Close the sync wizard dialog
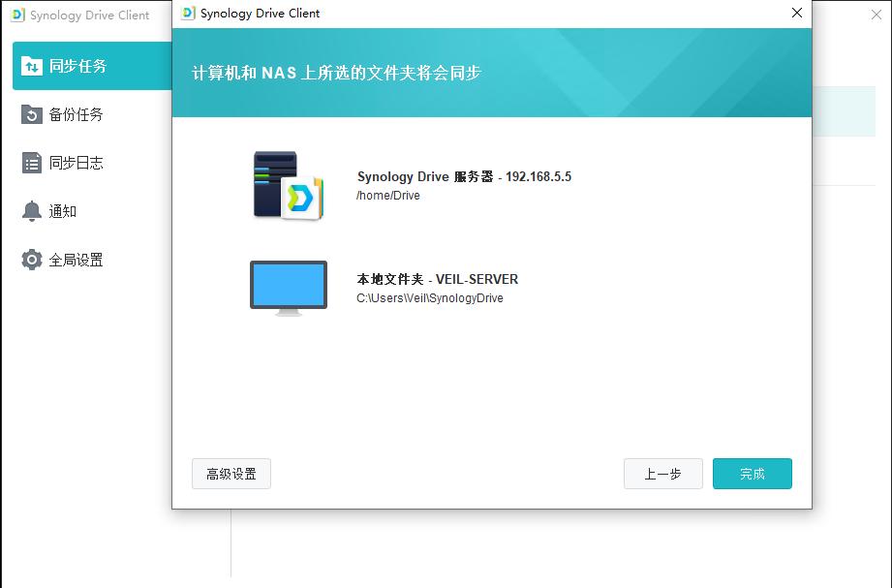 point(796,14)
